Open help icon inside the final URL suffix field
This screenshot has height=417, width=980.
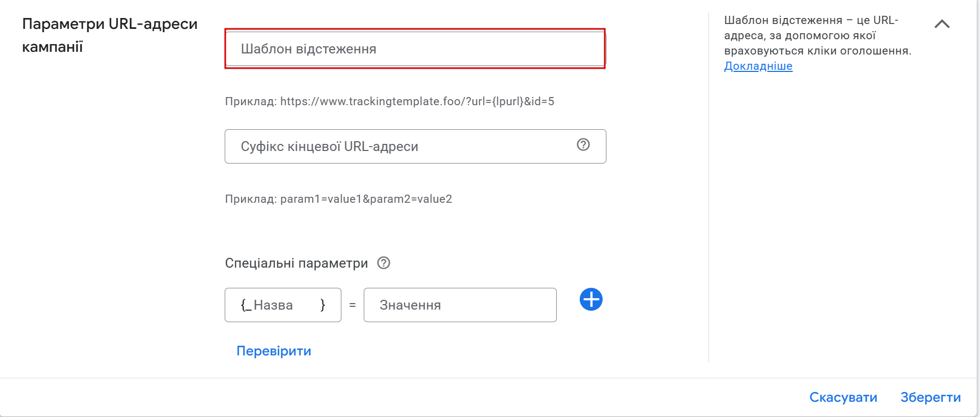coord(583,144)
